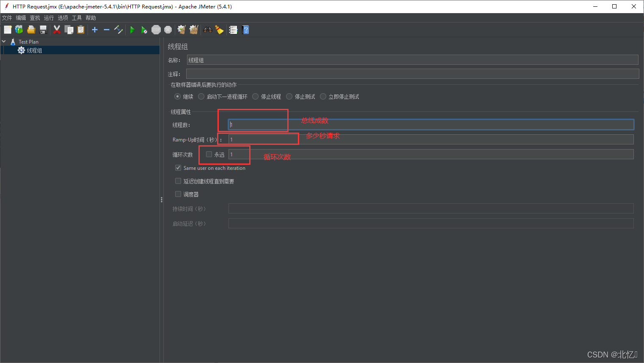Open the Templates icon in toolbar

click(x=19, y=30)
